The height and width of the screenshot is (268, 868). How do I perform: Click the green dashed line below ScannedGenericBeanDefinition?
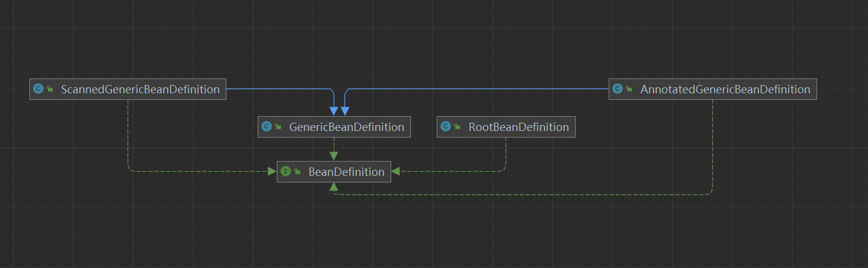coord(128,138)
